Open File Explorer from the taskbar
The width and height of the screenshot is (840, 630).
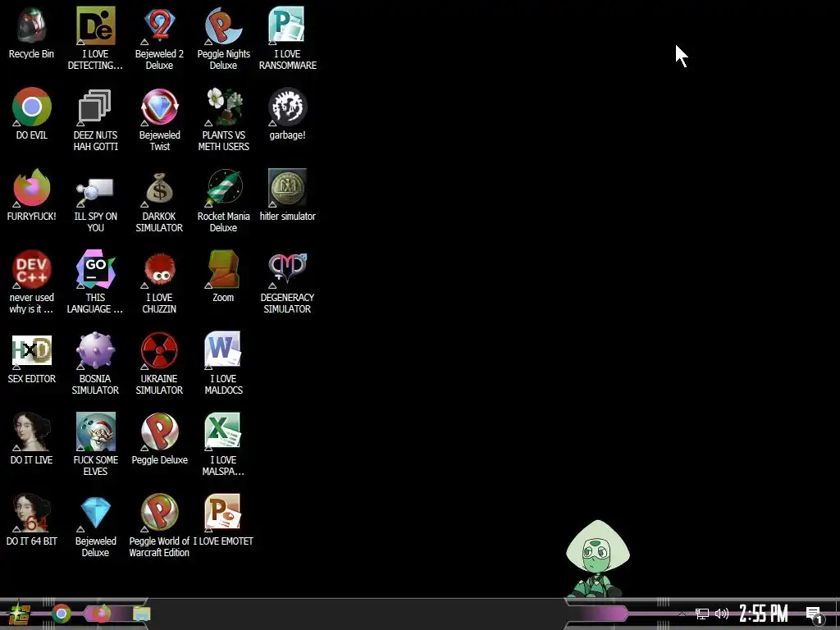[x=141, y=614]
